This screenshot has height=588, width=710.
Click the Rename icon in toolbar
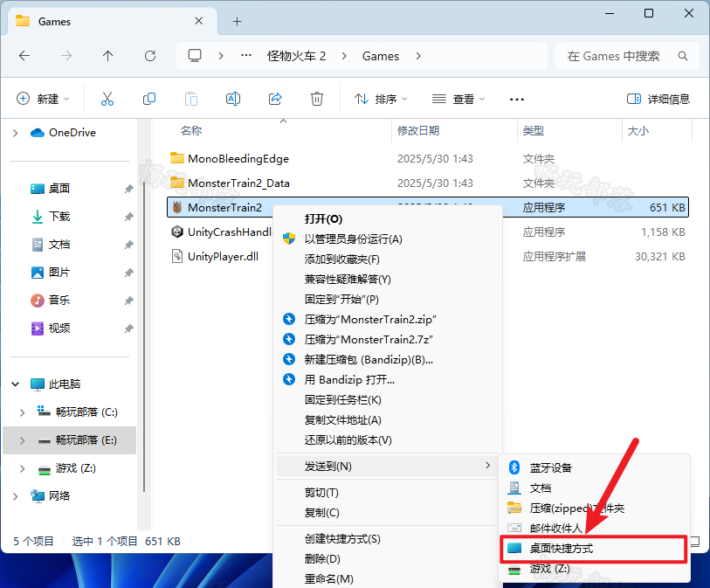[233, 99]
